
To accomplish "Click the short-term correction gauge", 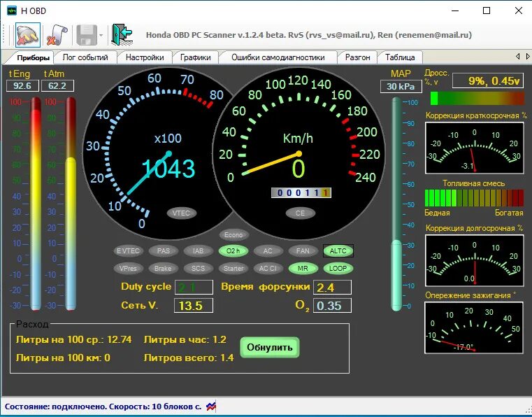I will point(474,148).
